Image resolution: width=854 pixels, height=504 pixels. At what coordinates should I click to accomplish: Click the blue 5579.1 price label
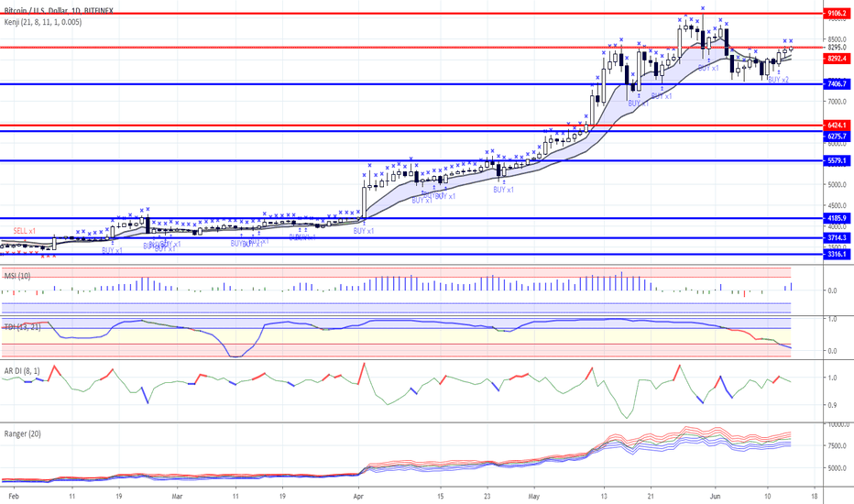click(x=837, y=160)
